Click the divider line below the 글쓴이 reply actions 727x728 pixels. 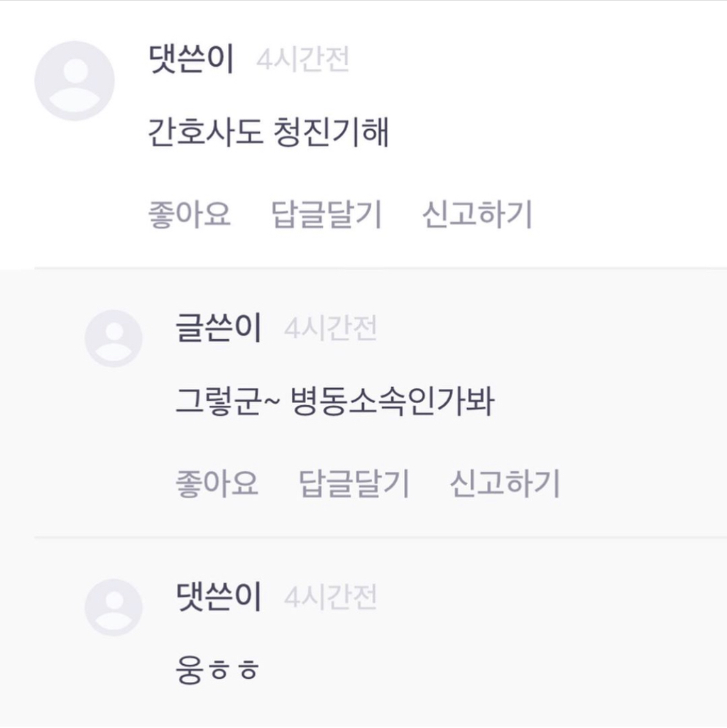(381, 537)
